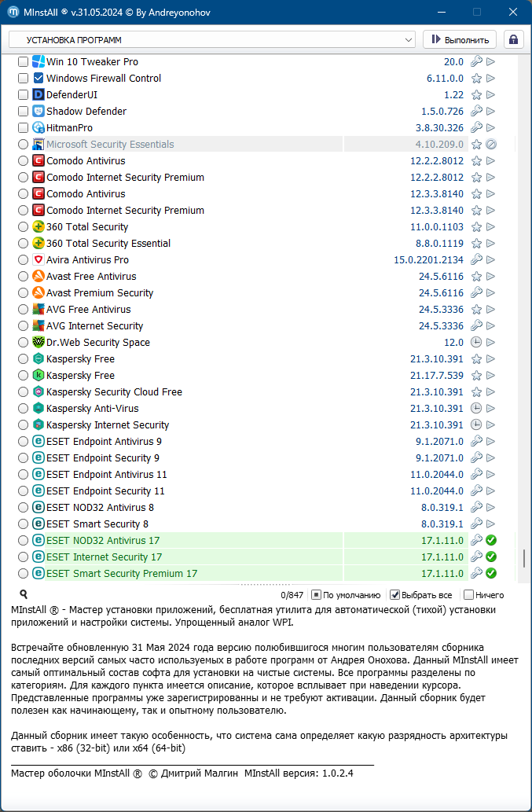
Task: Uncheck the Windows Firewall Control checkbox
Action: [x=24, y=79]
